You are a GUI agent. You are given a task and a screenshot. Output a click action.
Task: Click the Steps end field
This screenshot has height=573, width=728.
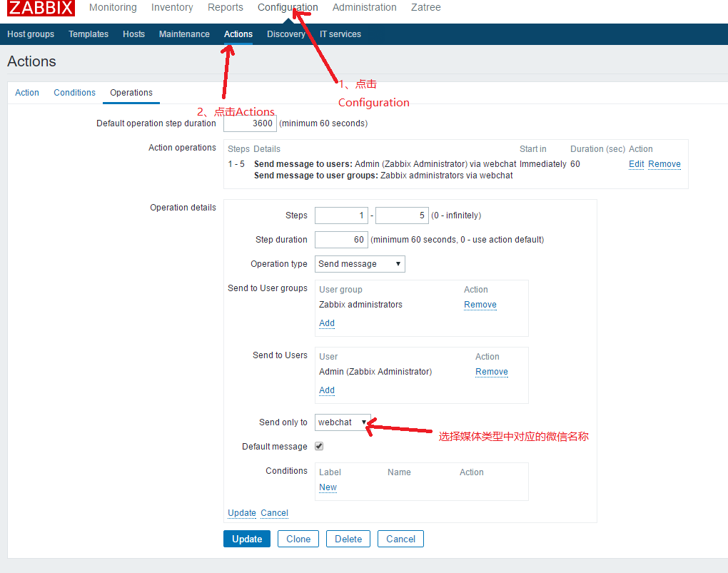402,215
